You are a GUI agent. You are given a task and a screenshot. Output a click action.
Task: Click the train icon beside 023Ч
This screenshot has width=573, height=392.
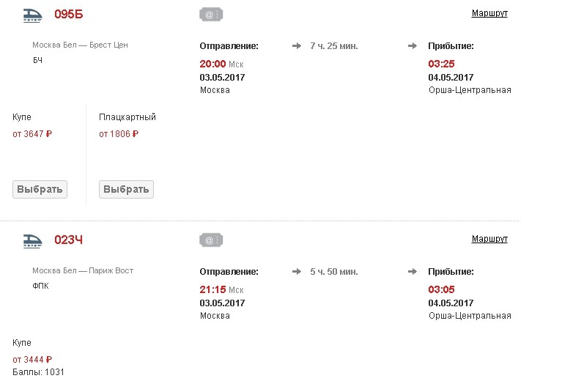coord(32,240)
